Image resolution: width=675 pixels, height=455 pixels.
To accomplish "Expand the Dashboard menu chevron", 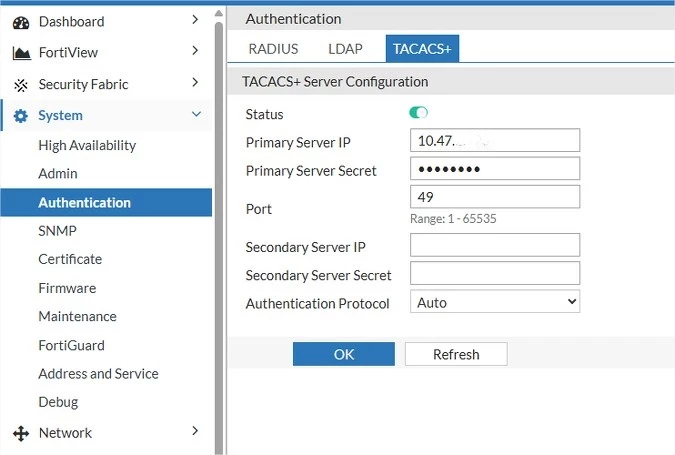I will click(195, 19).
